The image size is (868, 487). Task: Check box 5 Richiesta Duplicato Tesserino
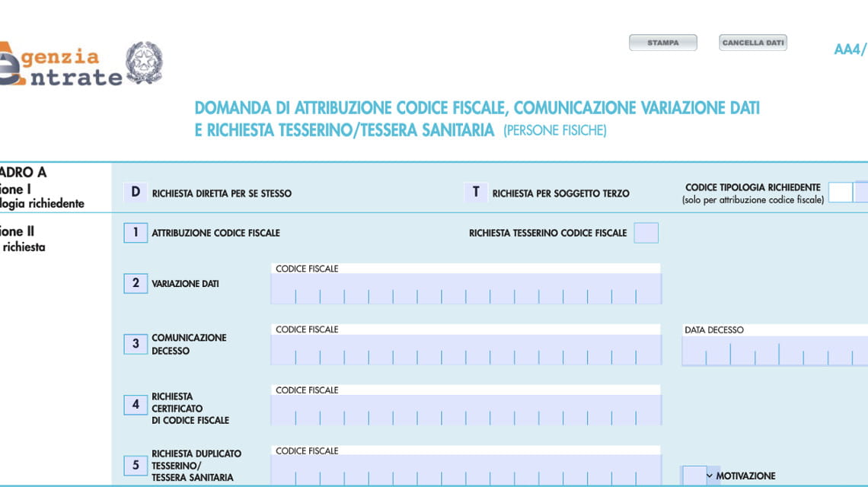pos(136,465)
